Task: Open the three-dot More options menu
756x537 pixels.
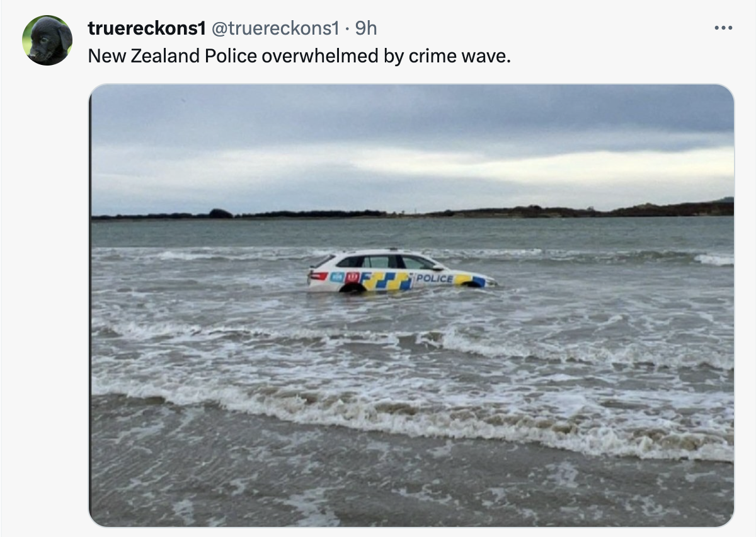Action: (723, 28)
